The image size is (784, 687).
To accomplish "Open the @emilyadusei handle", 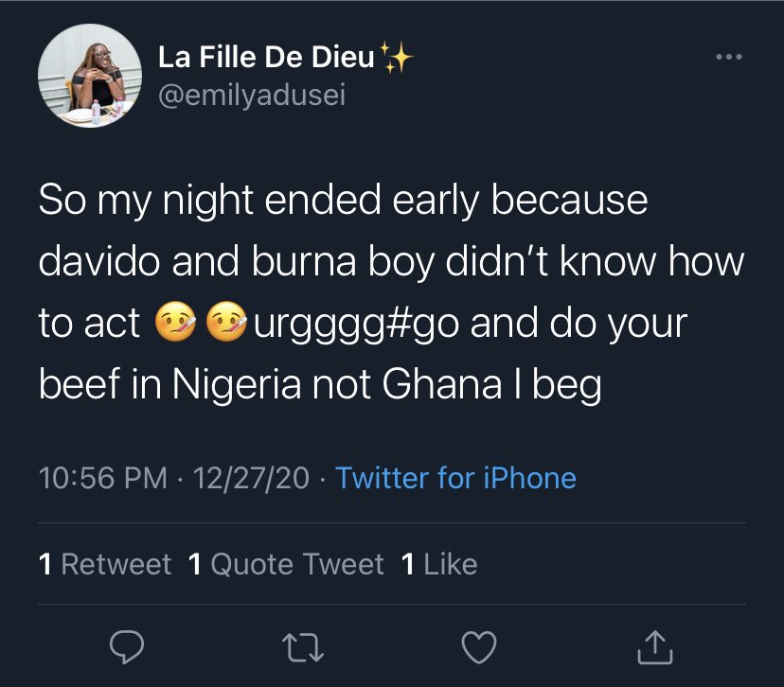I will click(x=253, y=97).
